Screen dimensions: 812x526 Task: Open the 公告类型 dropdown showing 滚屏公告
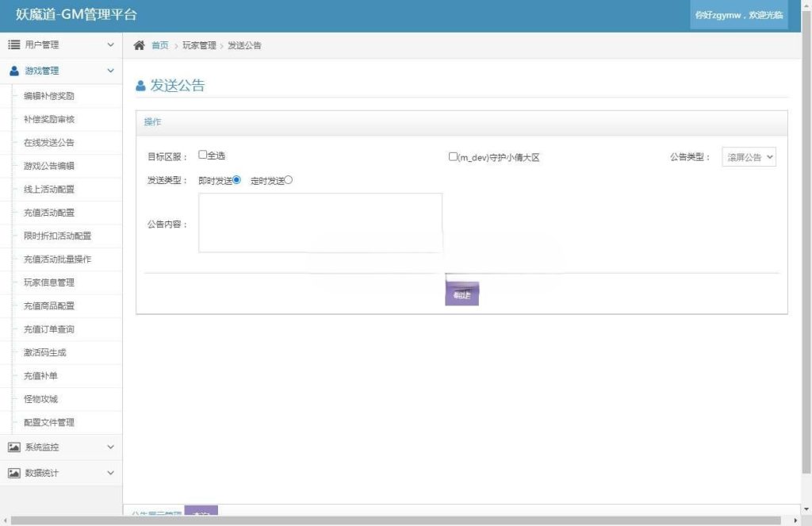coord(749,156)
